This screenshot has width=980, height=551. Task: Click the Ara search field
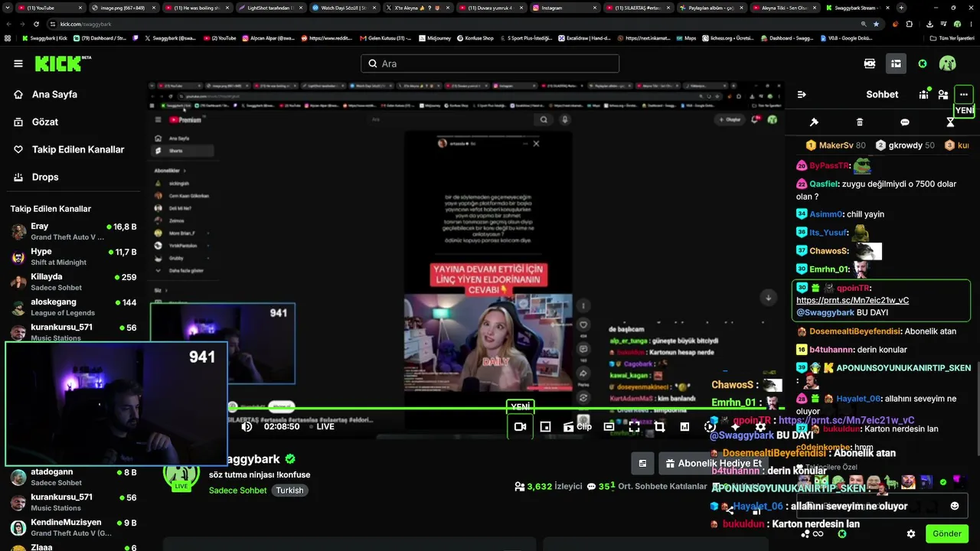490,64
